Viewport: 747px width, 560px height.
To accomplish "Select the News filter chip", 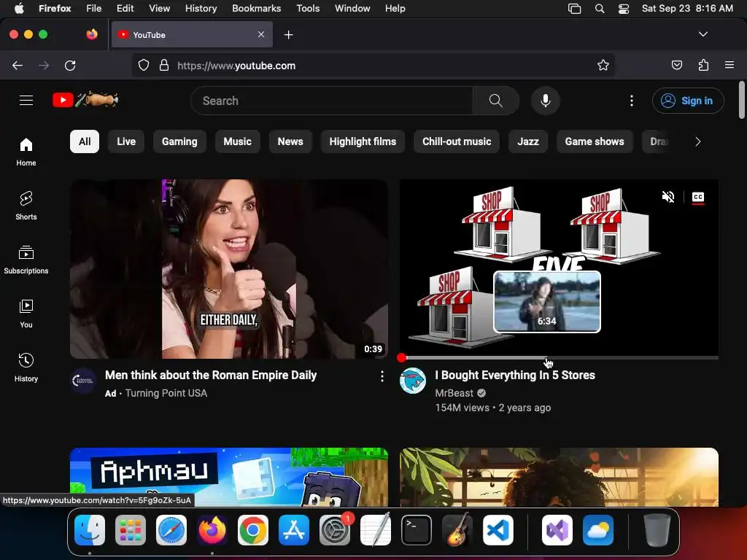I will [x=290, y=141].
